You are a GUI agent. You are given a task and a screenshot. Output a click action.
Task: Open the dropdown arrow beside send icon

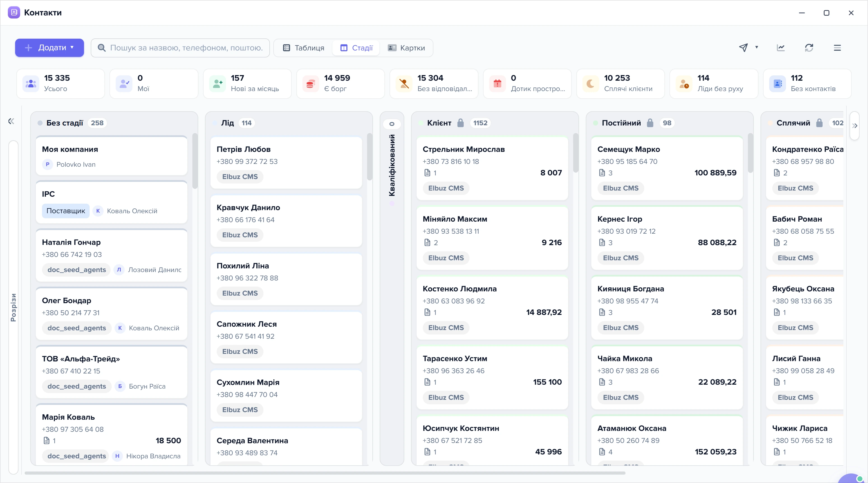[757, 47]
